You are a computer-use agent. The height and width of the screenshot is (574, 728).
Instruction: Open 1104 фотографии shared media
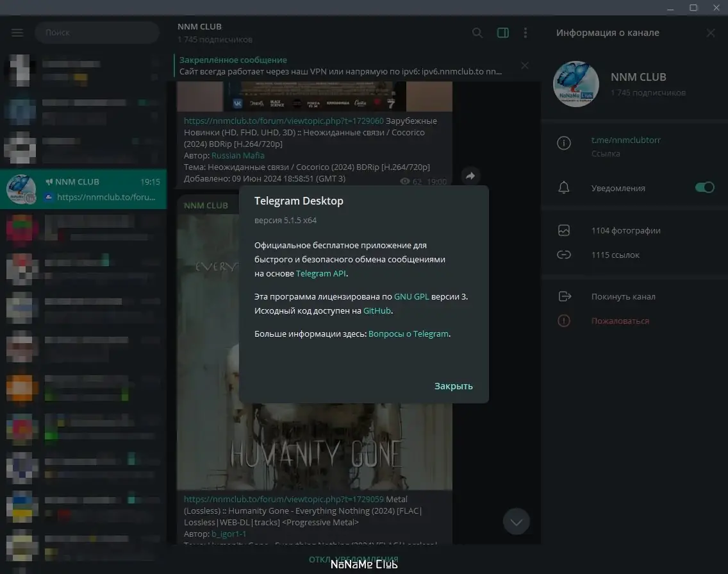625,230
